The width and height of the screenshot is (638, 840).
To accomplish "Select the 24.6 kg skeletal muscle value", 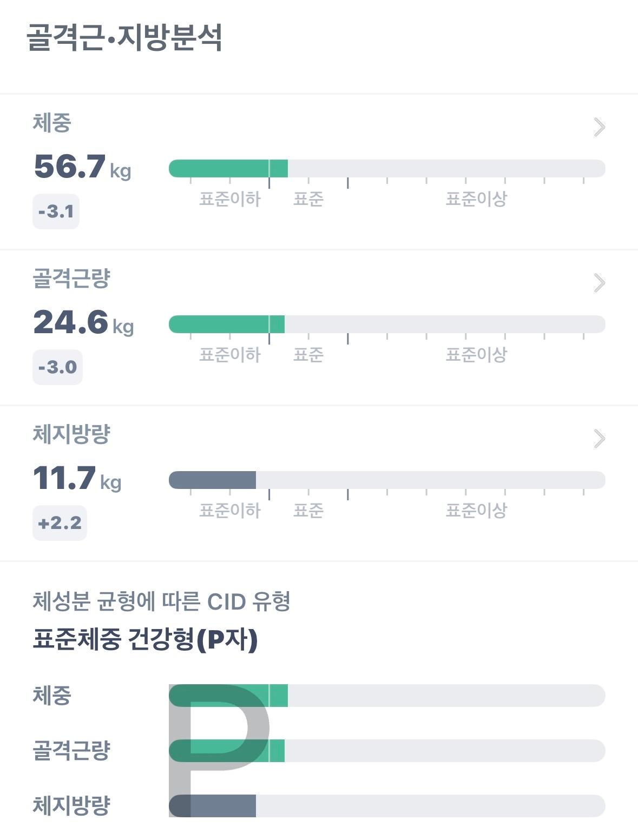I will coord(83,322).
